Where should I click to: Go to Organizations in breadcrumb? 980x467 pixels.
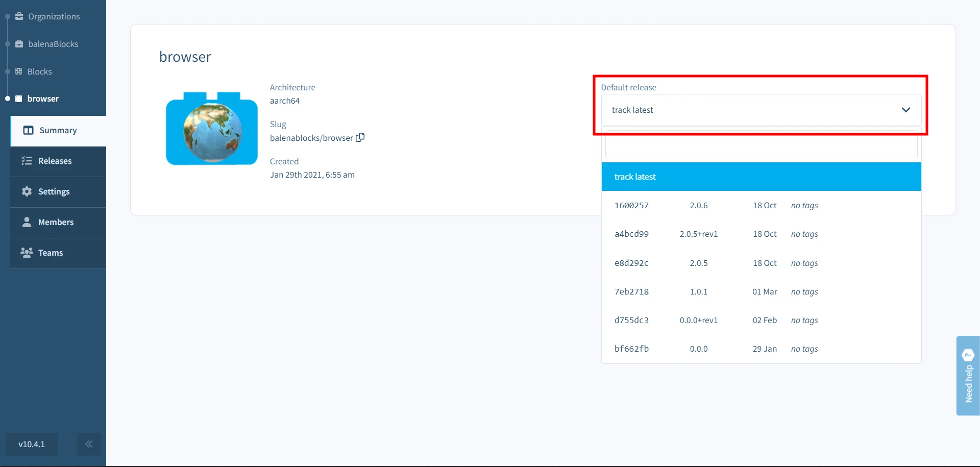54,16
